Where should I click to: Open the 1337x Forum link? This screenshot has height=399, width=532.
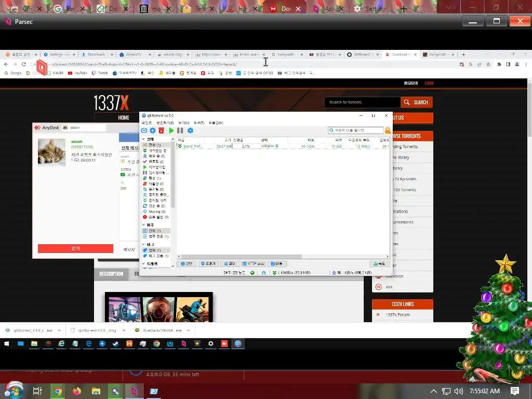[397, 315]
